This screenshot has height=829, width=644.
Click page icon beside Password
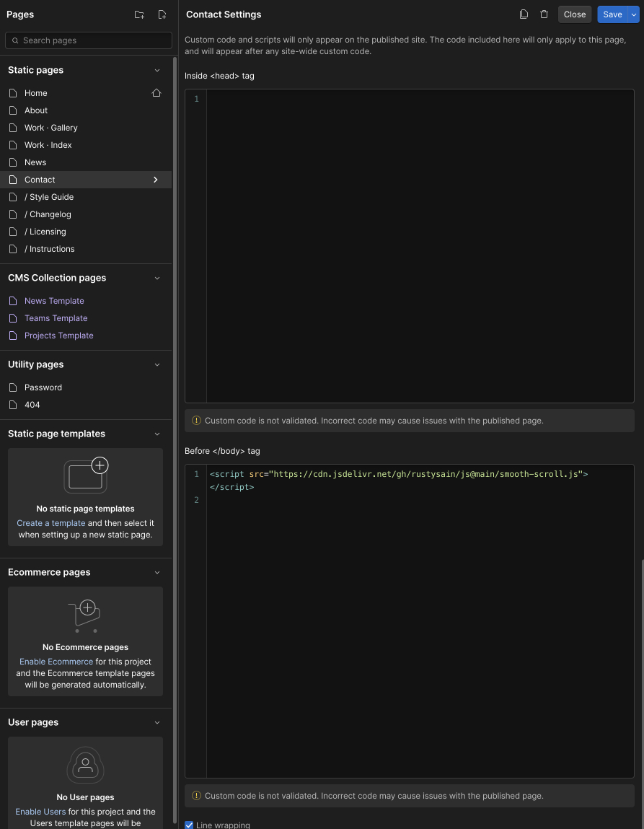13,387
